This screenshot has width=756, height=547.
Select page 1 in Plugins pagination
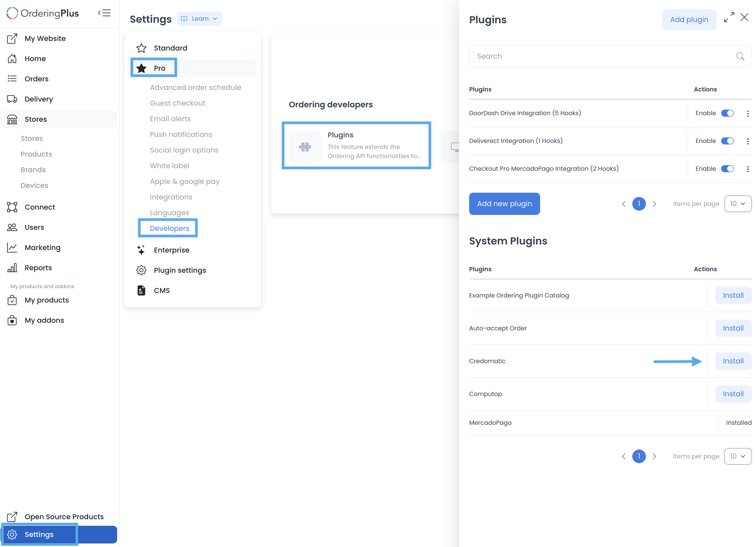tap(639, 204)
